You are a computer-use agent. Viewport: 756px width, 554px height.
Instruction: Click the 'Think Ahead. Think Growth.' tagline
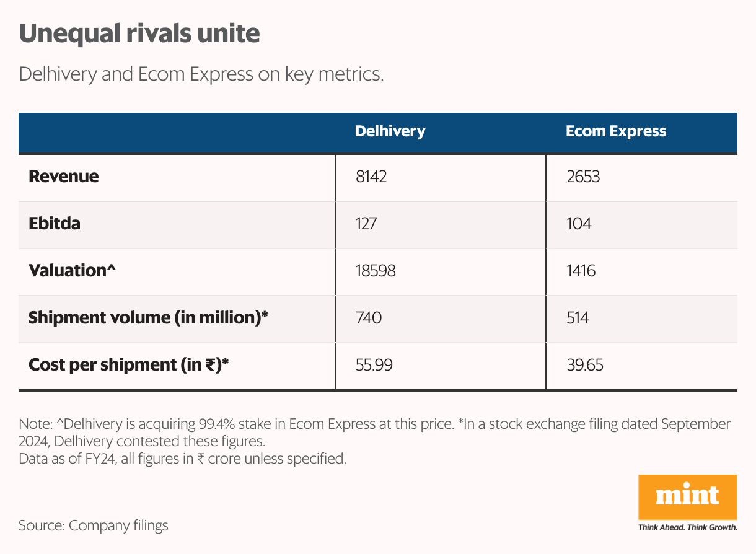tap(687, 528)
